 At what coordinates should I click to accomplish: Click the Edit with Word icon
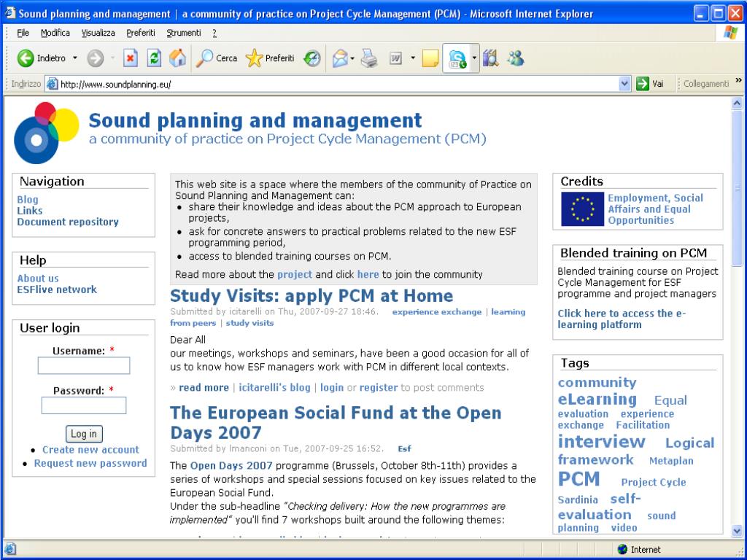pyautogui.click(x=395, y=58)
